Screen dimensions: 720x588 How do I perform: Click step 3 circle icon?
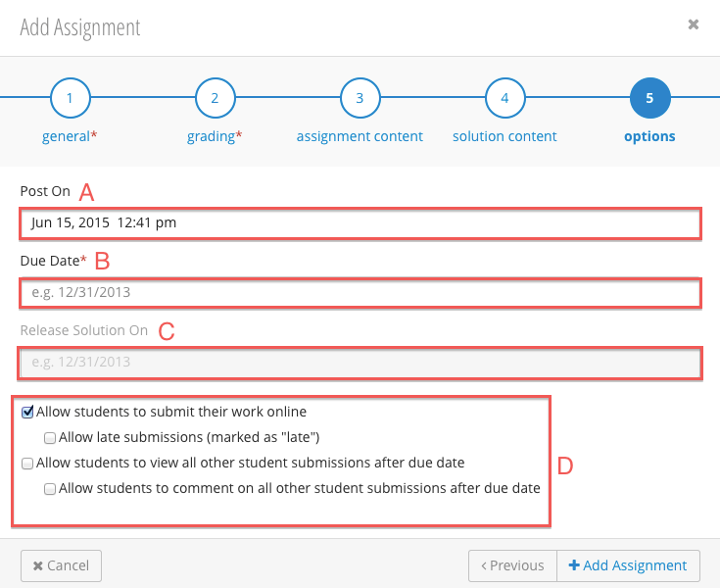[360, 98]
